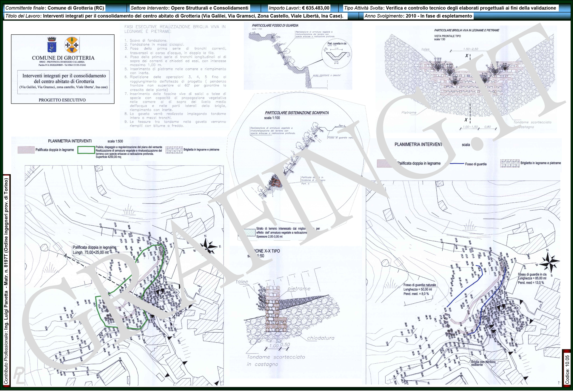Viewport: 573px width, 392px height.
Task: Click the blue Fosso di guardia legend line
Action: [457, 164]
